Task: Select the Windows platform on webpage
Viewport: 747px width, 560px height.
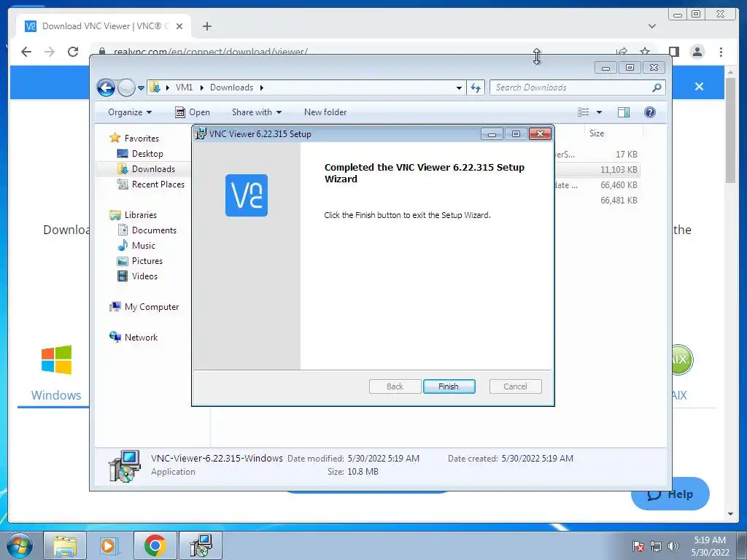Action: 56,374
